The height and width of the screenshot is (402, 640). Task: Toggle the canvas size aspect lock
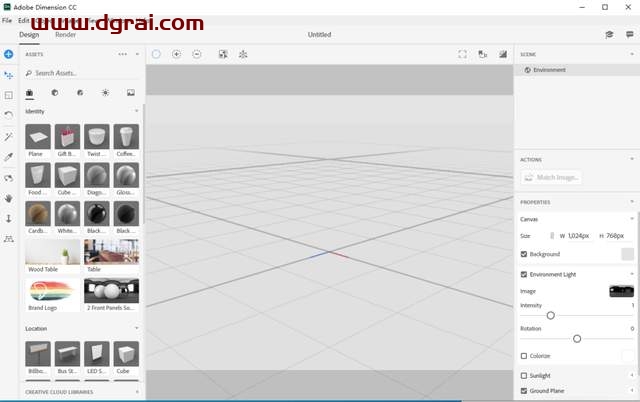pos(552,235)
